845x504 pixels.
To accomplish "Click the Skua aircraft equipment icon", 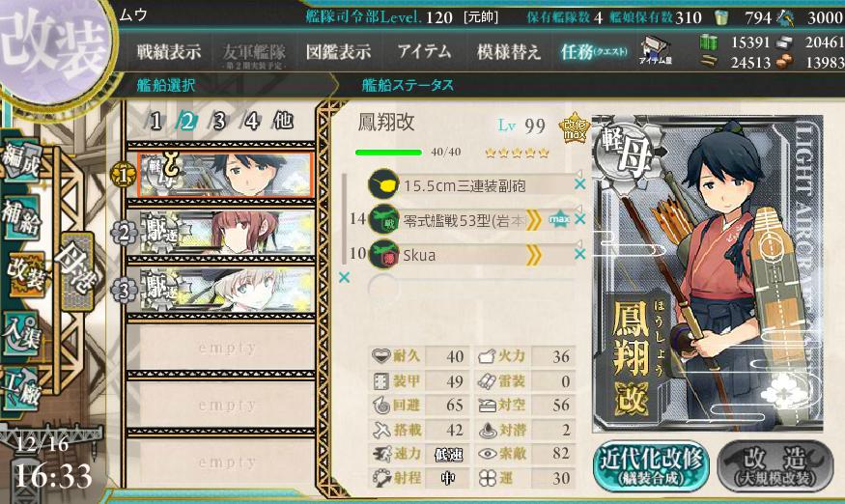I will pos(383,255).
